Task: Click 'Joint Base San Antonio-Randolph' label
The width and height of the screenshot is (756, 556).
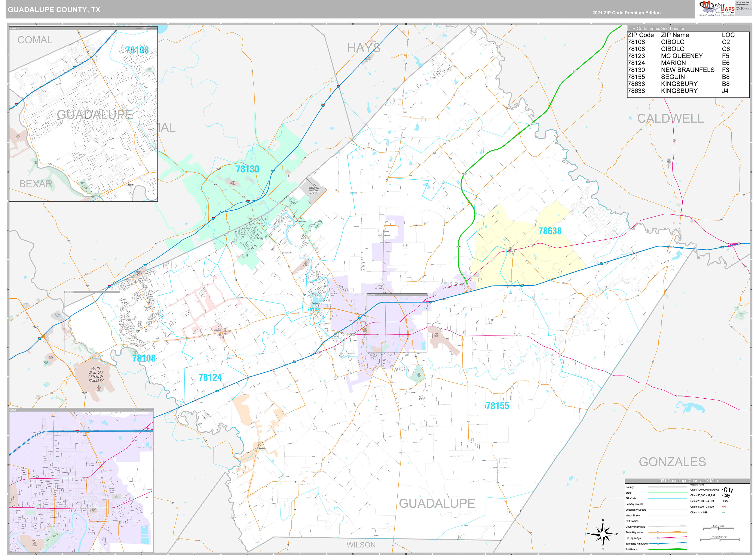Action: pyautogui.click(x=96, y=374)
